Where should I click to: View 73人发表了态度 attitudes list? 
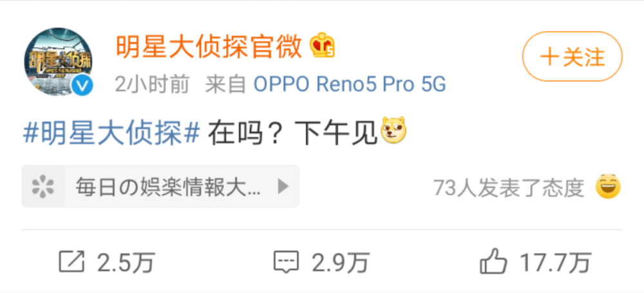click(x=509, y=188)
